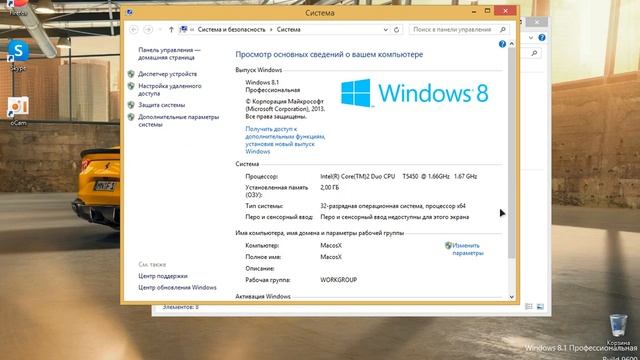Screen dimensions: 640x360
Task: Click shield icon beside Изменить параметры
Action: [448, 246]
